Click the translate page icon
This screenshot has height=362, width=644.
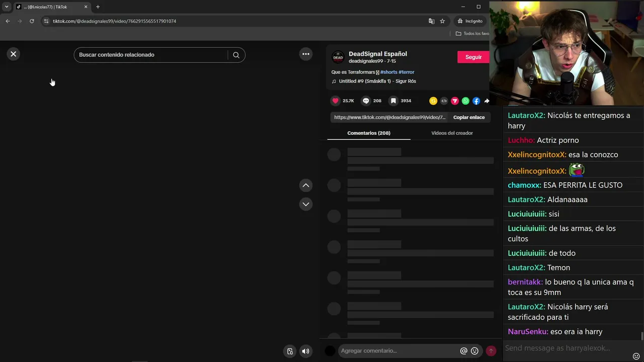point(431,21)
